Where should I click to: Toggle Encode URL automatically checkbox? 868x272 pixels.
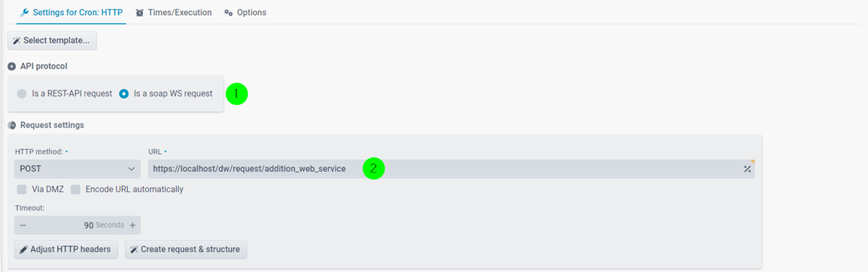click(75, 189)
